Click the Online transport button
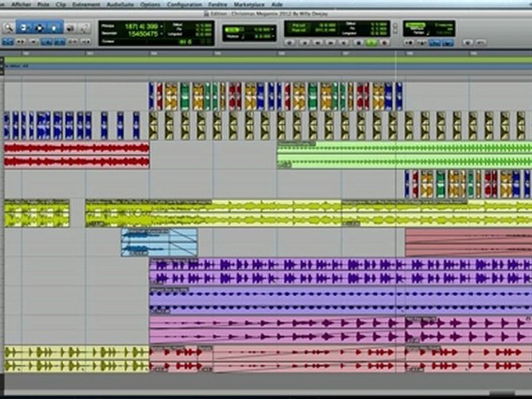532x399 pixels. [289, 43]
